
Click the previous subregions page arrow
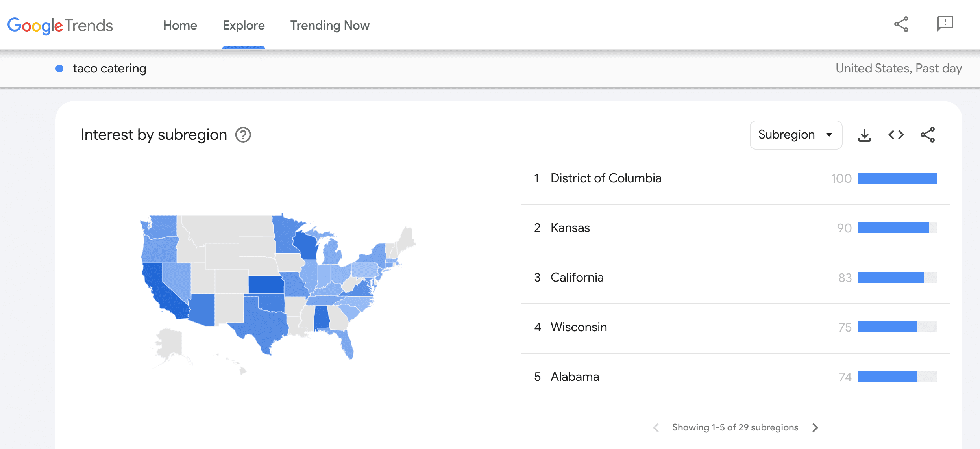coord(656,428)
